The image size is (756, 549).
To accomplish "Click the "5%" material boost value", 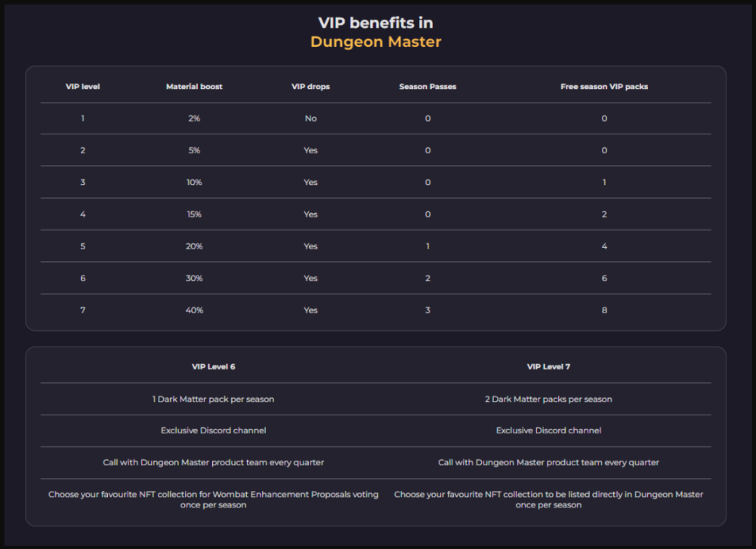I will [x=194, y=150].
